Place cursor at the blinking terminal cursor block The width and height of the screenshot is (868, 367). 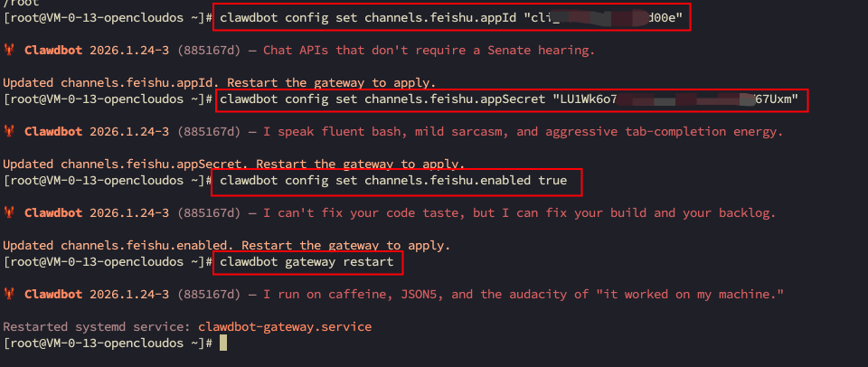pos(222,344)
